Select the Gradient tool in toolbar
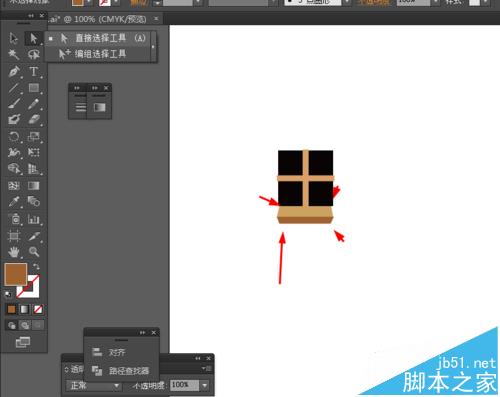 [33, 186]
